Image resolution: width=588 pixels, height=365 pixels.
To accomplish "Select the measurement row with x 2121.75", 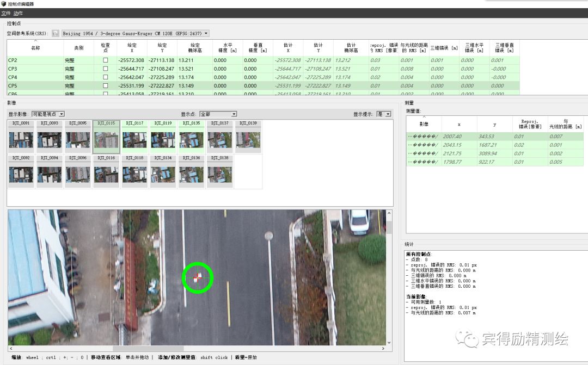I will tap(494, 153).
